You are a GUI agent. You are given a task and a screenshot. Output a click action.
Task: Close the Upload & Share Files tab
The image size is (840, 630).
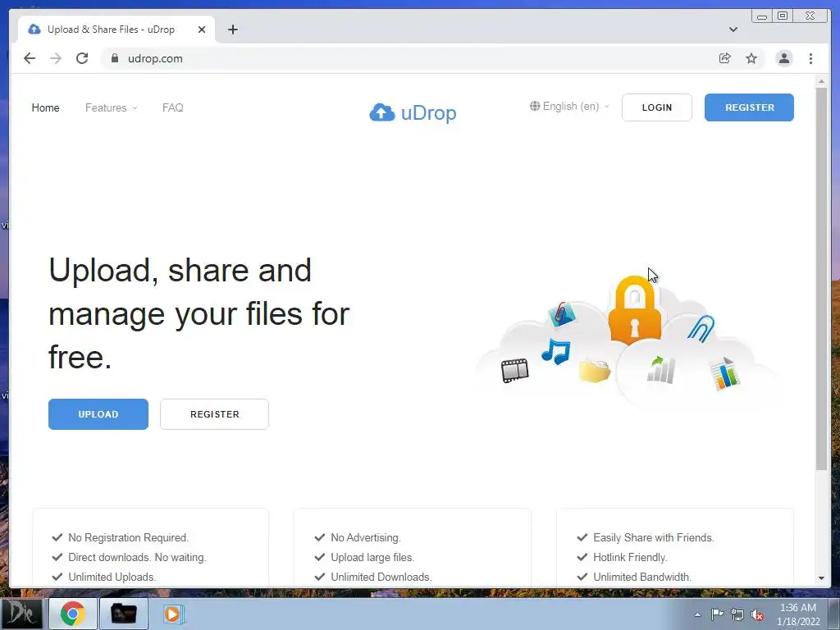(202, 30)
